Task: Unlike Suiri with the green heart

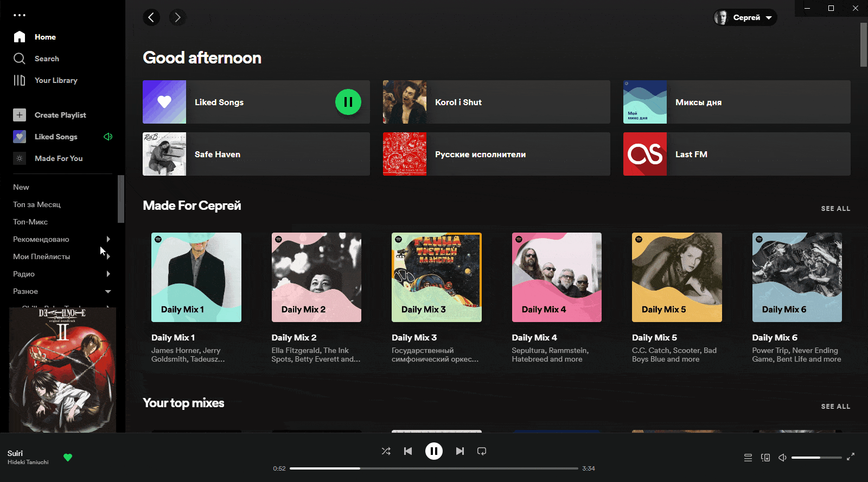Action: 68,458
